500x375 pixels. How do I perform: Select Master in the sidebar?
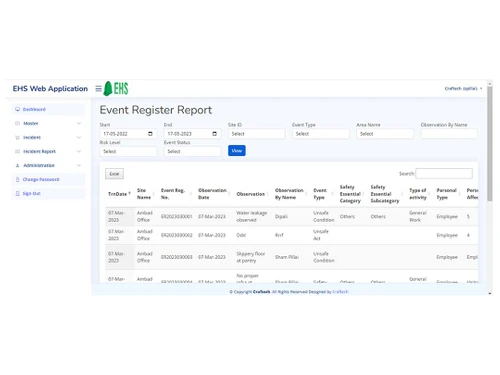[x=49, y=123]
